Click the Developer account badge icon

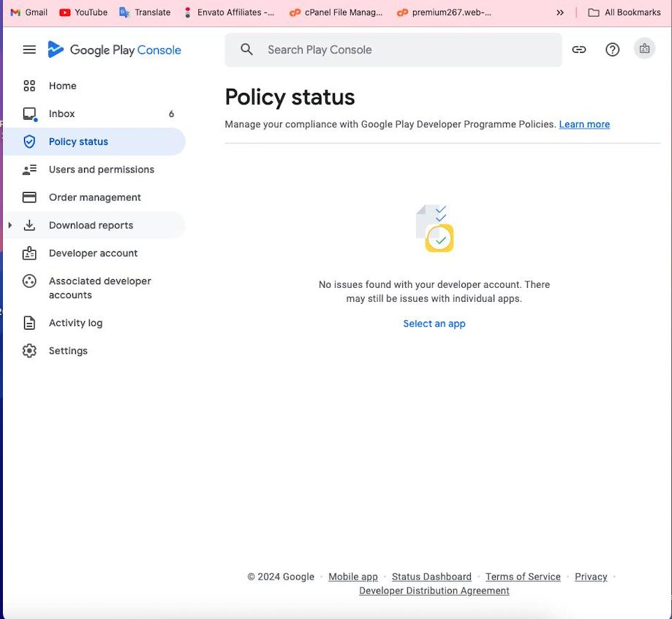(29, 253)
